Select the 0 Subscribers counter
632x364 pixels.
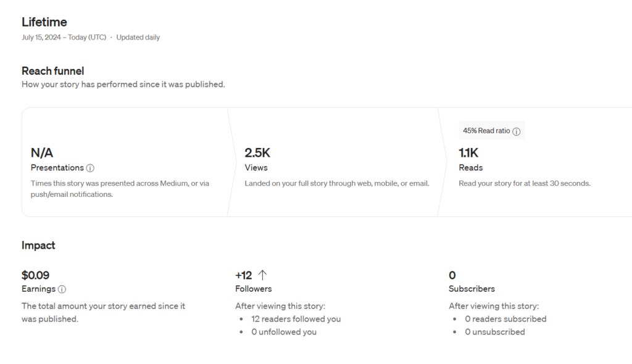[452, 275]
